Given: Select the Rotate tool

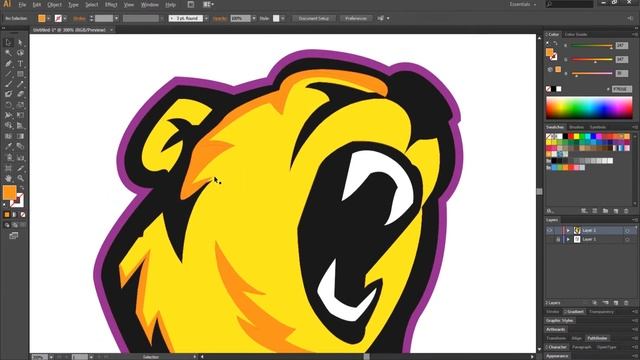Looking at the screenshot, I should click(x=8, y=105).
